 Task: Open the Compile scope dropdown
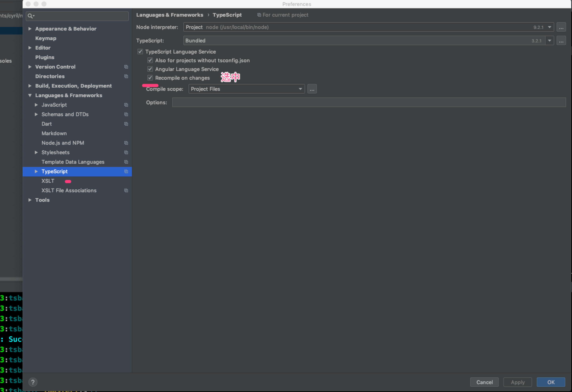pyautogui.click(x=246, y=89)
